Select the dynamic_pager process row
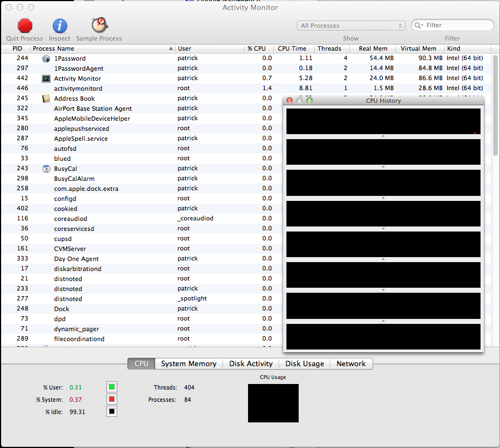 142,329
